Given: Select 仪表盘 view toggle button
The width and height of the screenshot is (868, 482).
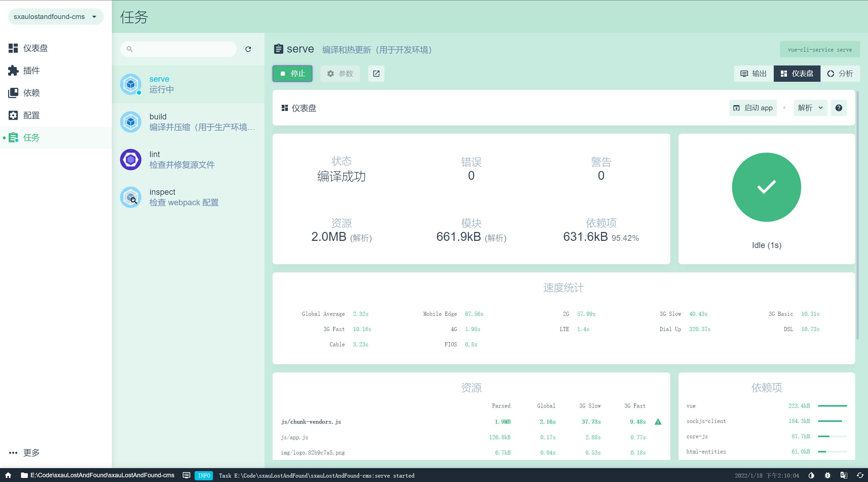Looking at the screenshot, I should [x=797, y=74].
